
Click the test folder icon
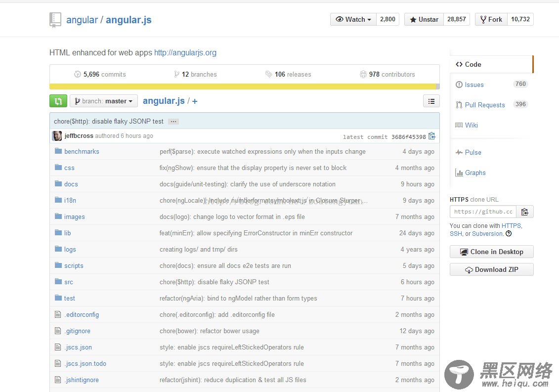[58, 298]
